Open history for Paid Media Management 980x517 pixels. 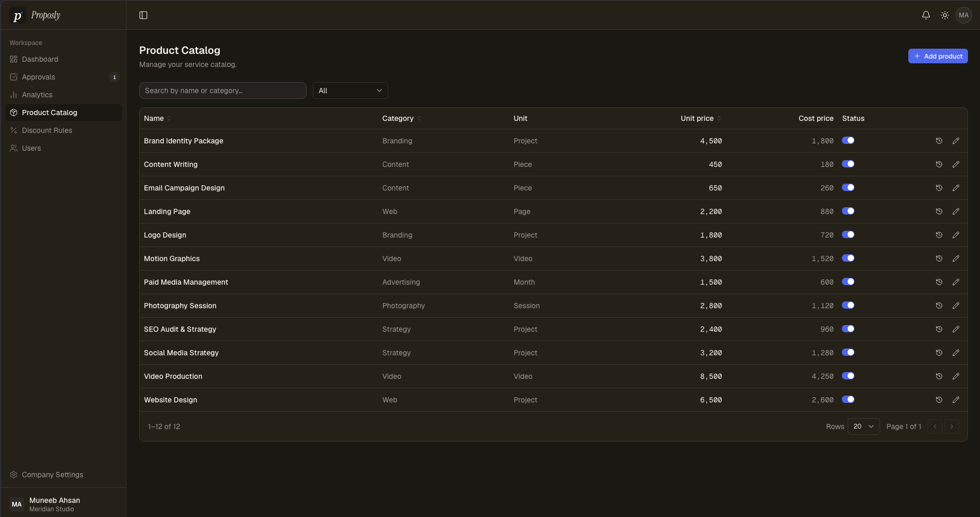click(x=939, y=282)
